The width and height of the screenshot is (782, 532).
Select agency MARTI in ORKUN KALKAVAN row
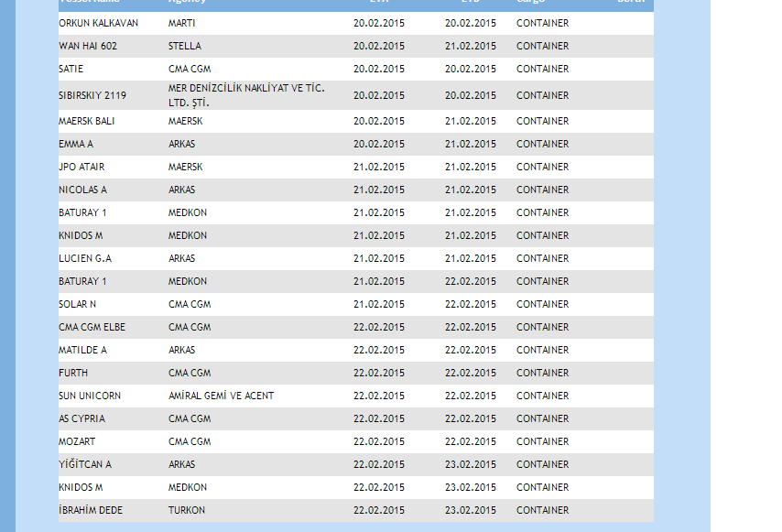181,24
